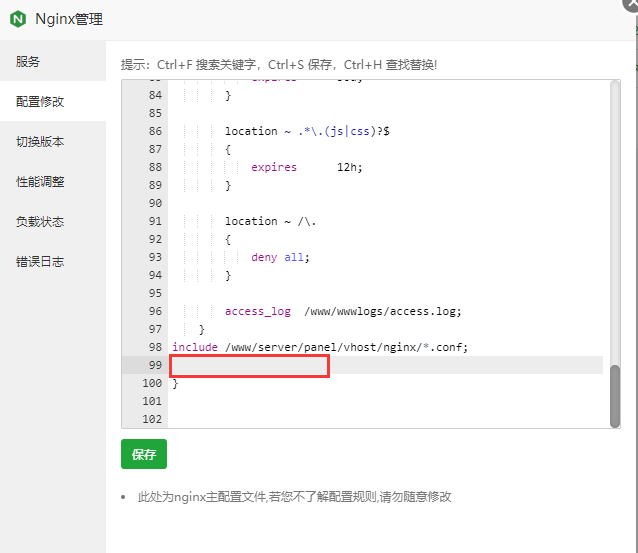This screenshot has width=638, height=553.
Task: Click the 'expires 12h;' line
Action: [306, 167]
